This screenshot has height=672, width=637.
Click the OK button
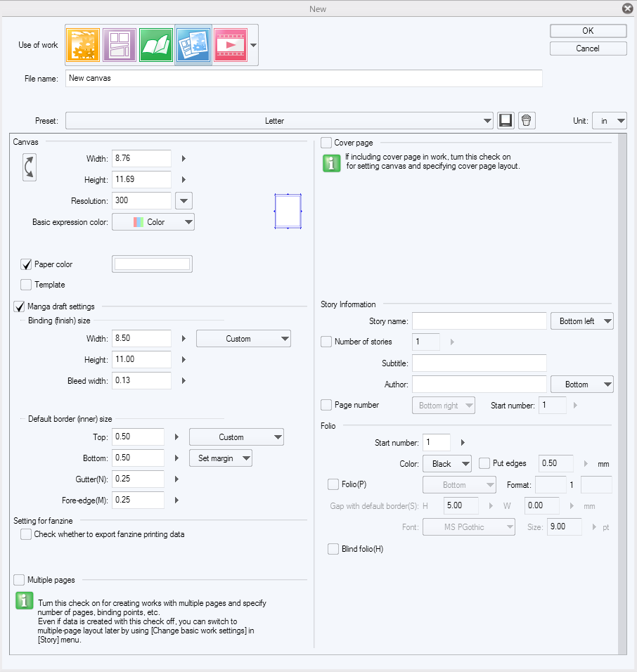pyautogui.click(x=588, y=31)
